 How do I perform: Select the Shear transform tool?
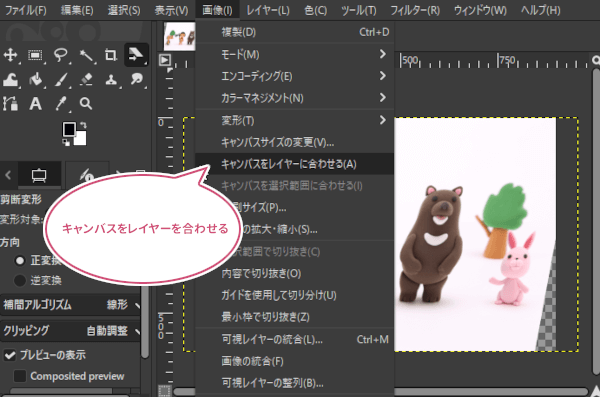[136, 55]
